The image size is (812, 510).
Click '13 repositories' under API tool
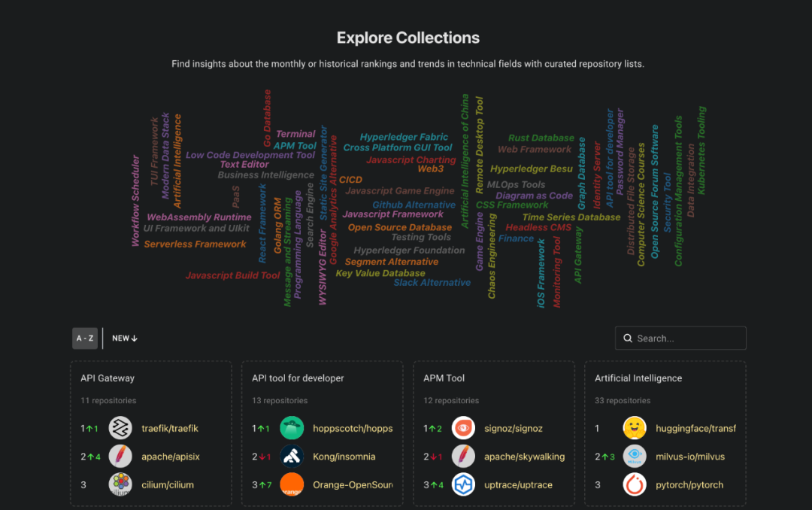click(x=280, y=401)
